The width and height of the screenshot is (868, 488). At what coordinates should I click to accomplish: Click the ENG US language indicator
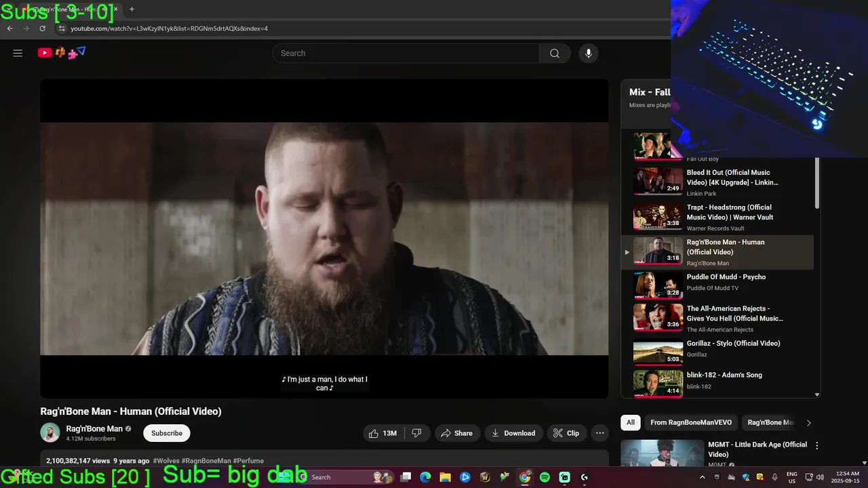[792, 477]
